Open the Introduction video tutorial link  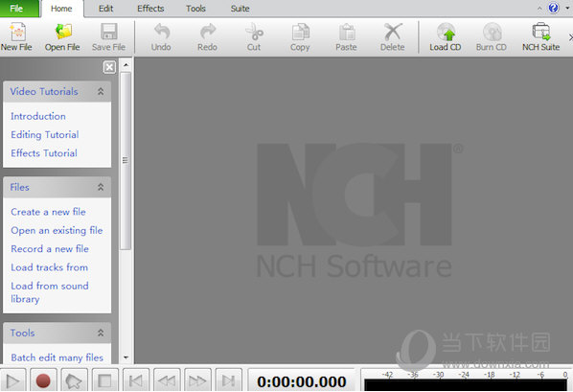click(38, 116)
